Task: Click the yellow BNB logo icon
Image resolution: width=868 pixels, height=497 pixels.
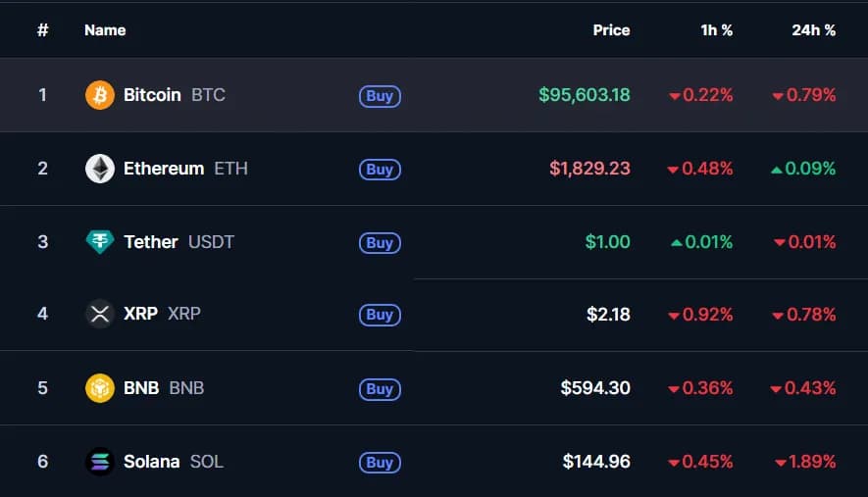Action: (x=100, y=388)
